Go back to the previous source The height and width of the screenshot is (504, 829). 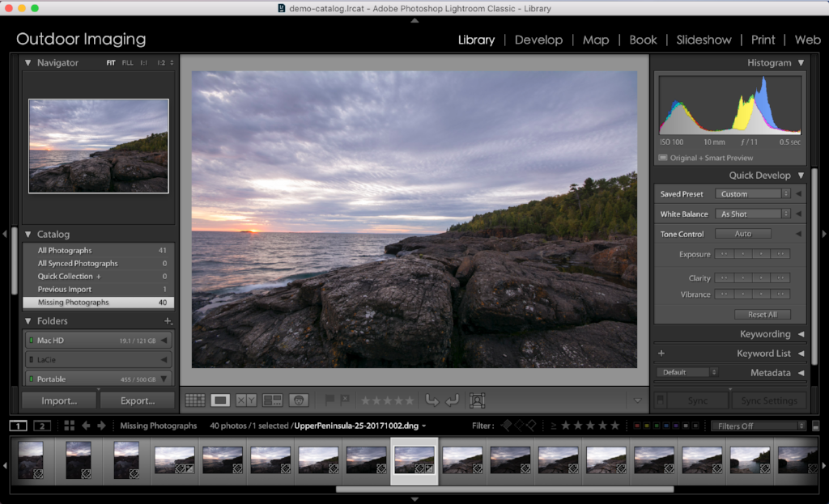tap(86, 426)
